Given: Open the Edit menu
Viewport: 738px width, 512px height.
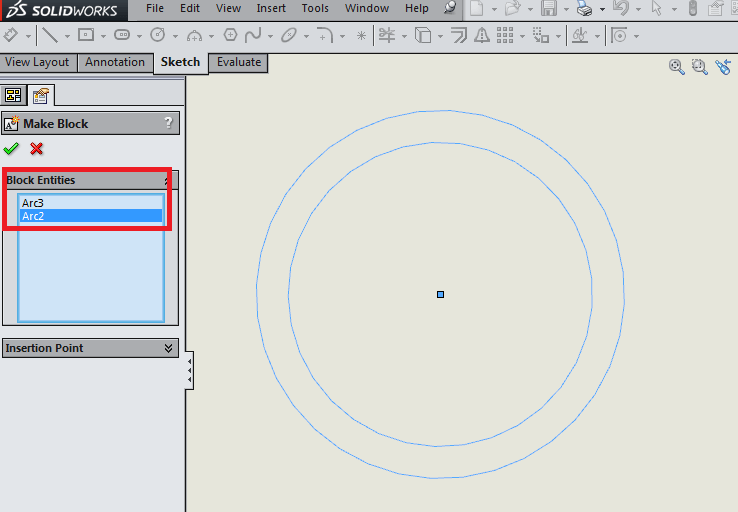Looking at the screenshot, I should tap(190, 8).
